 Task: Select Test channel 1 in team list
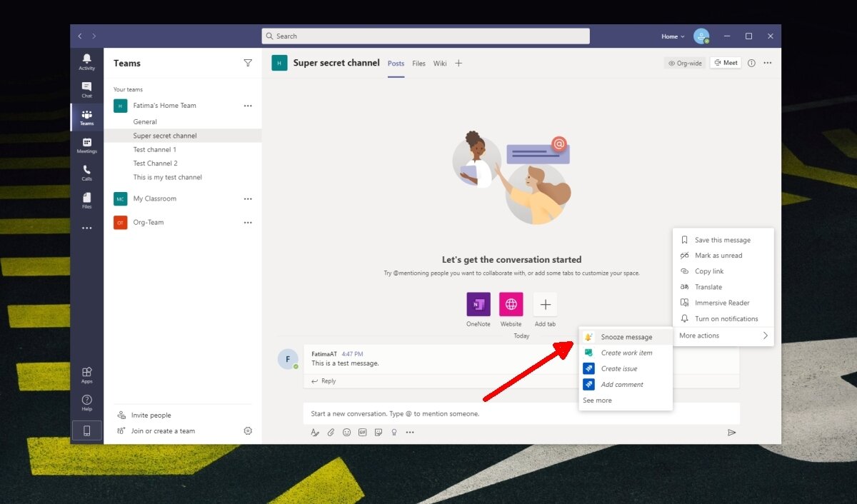click(x=154, y=150)
